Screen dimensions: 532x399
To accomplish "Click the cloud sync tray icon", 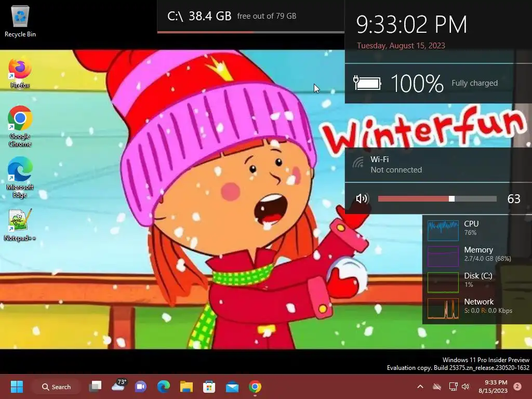I will [x=436, y=387].
